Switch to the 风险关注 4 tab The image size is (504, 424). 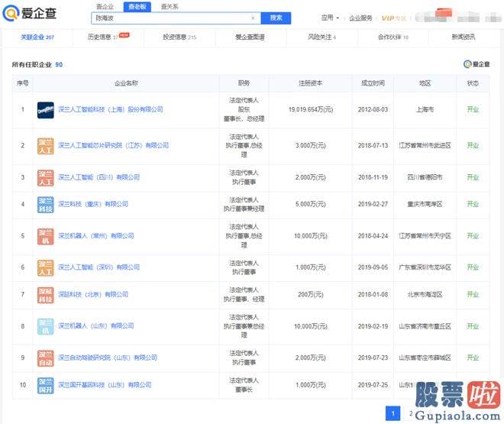click(321, 37)
